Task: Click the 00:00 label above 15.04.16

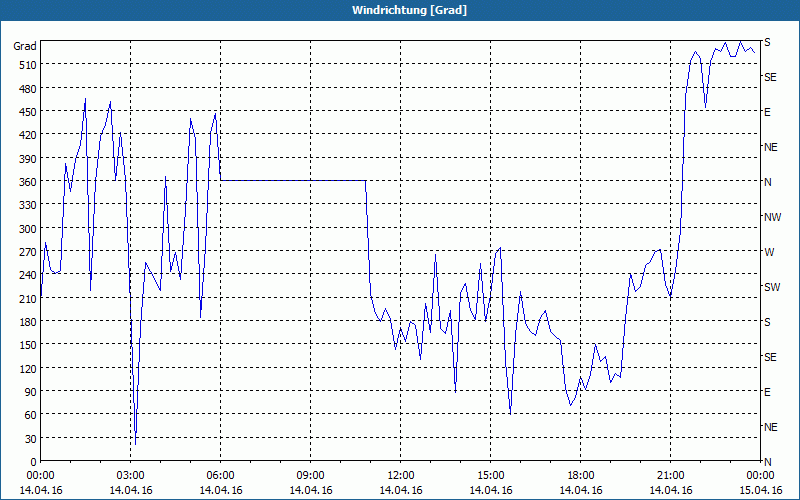Action: [760, 476]
